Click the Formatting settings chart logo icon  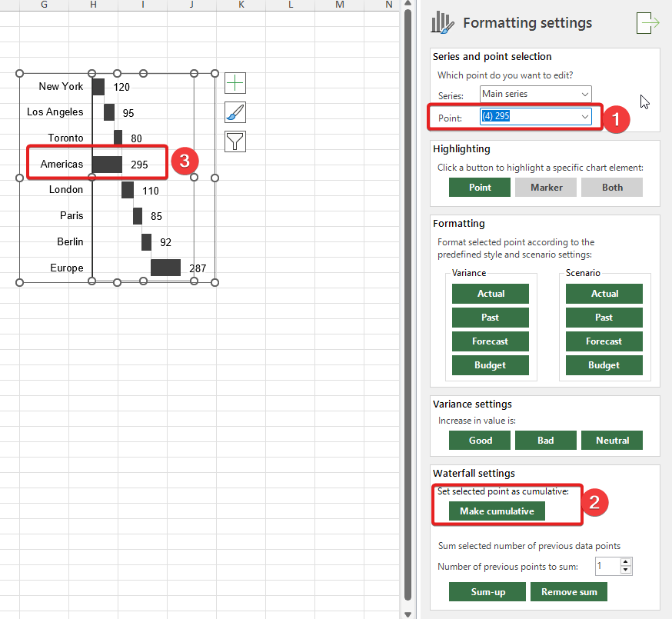(442, 23)
